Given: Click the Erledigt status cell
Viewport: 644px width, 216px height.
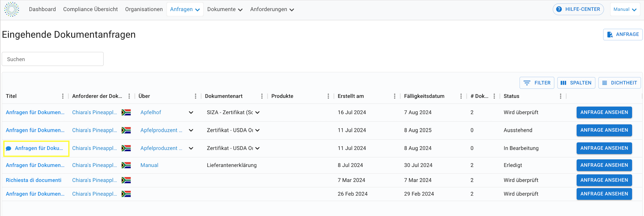Looking at the screenshot, I should (513, 165).
